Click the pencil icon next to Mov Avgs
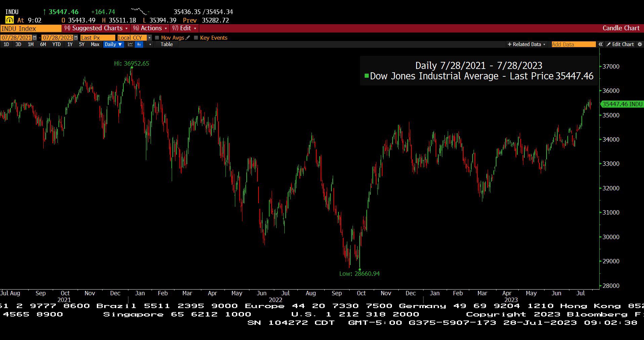The image size is (644, 340). pyautogui.click(x=188, y=38)
